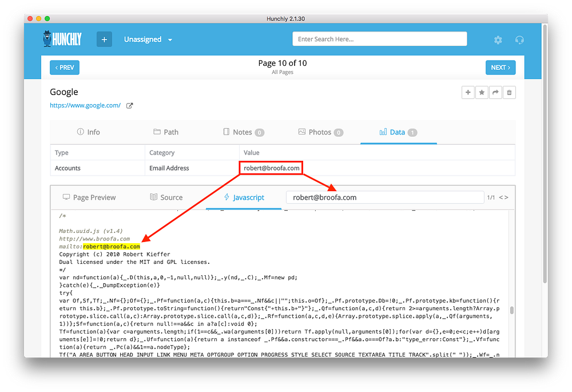Click the Page 10 of 10 heading

click(x=283, y=63)
